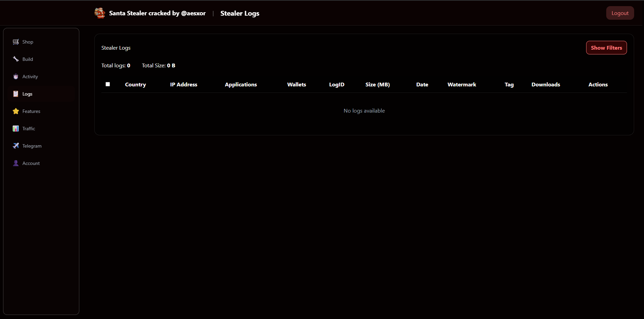Image resolution: width=644 pixels, height=319 pixels.
Task: Click the Features star icon
Action: [x=16, y=111]
